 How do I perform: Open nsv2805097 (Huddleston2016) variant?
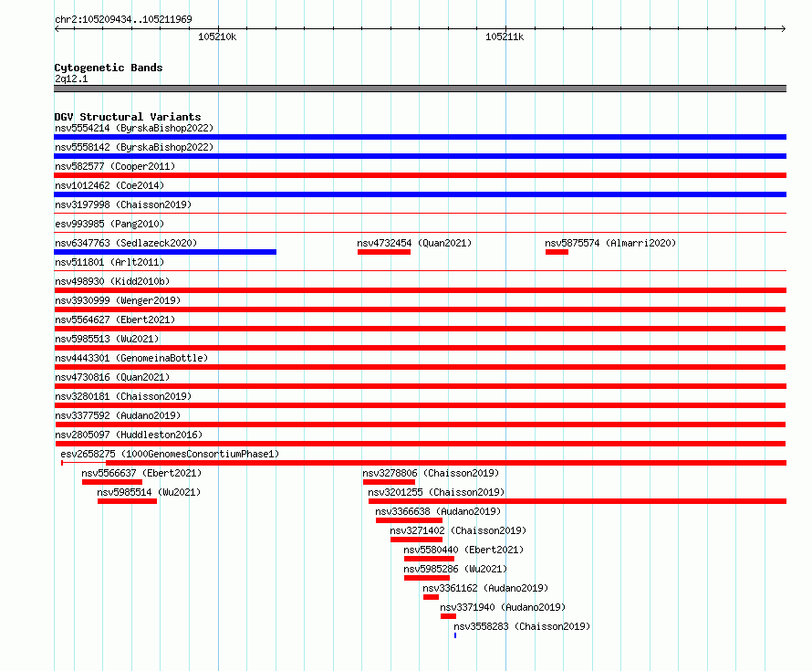[129, 435]
